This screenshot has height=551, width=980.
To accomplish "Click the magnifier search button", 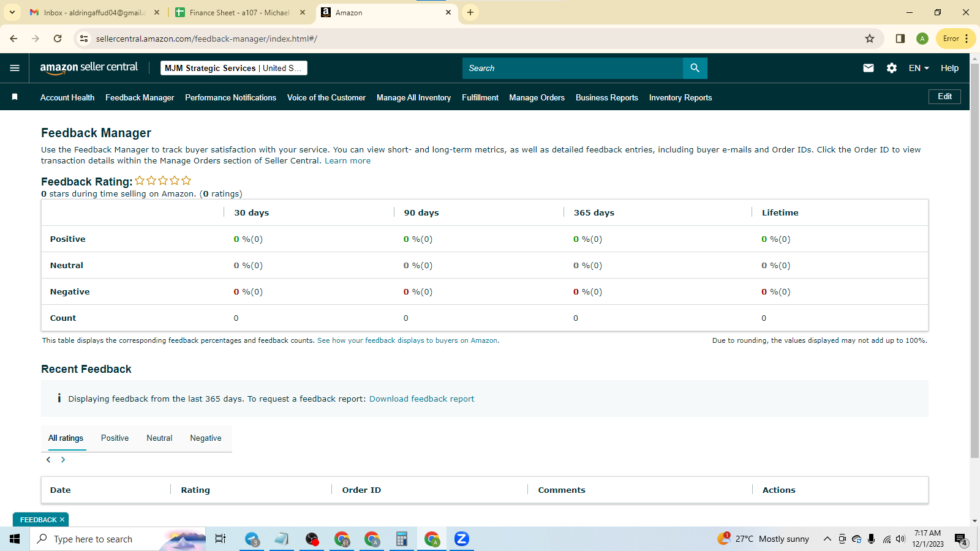I will click(x=695, y=68).
